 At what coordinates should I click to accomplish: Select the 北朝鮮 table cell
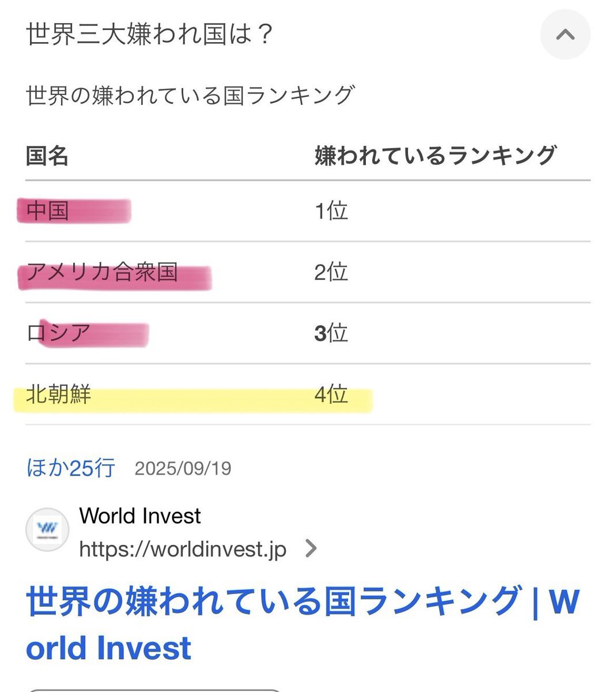pyautogui.click(x=59, y=394)
